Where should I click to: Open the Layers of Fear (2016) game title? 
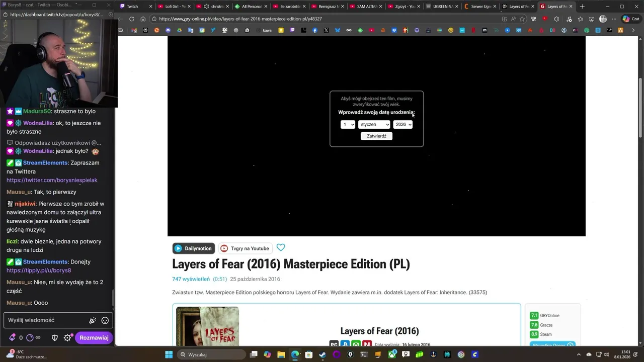click(379, 331)
